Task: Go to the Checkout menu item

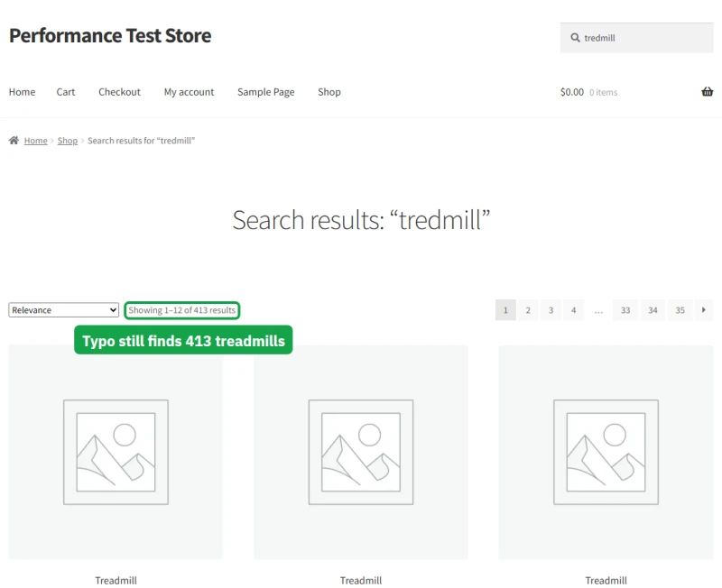Action: [119, 92]
